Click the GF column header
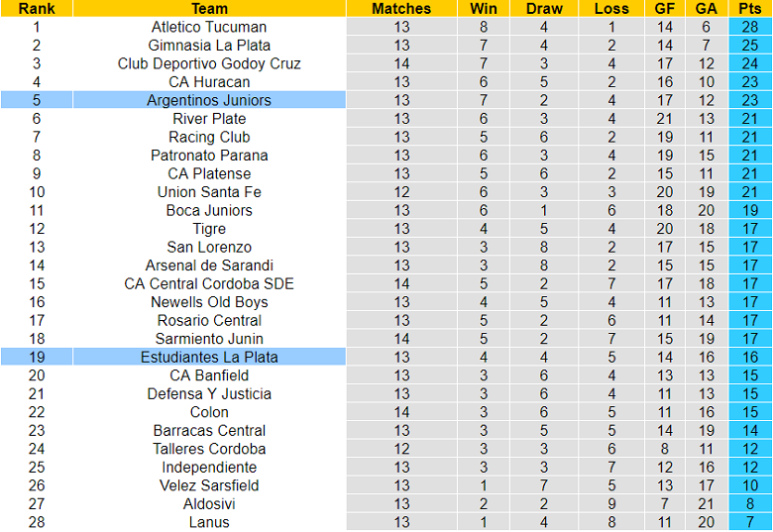773x532 pixels. tap(665, 8)
